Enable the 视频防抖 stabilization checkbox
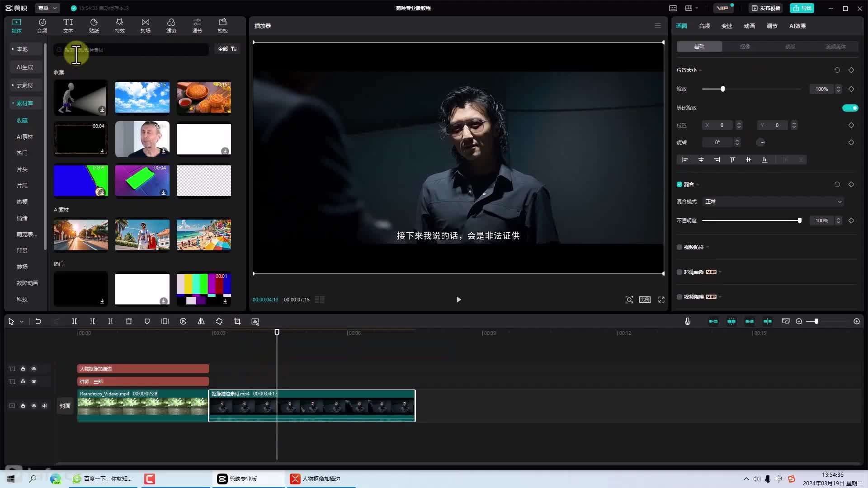Image resolution: width=868 pixels, height=488 pixels. click(x=679, y=247)
